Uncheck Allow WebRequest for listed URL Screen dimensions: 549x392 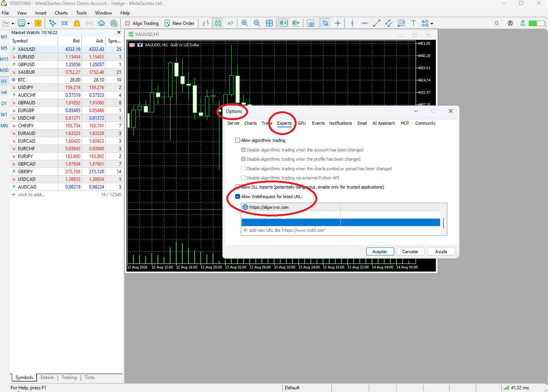[x=237, y=197]
